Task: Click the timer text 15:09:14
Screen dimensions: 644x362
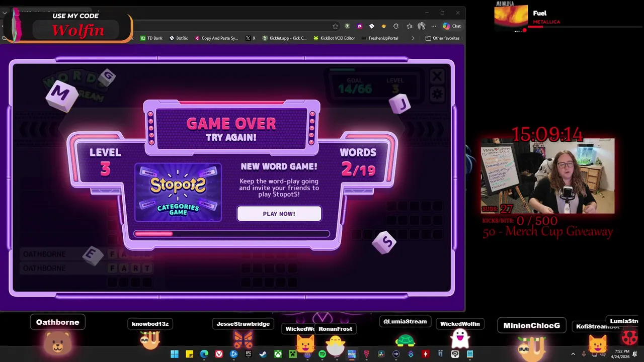Action: coord(547,134)
